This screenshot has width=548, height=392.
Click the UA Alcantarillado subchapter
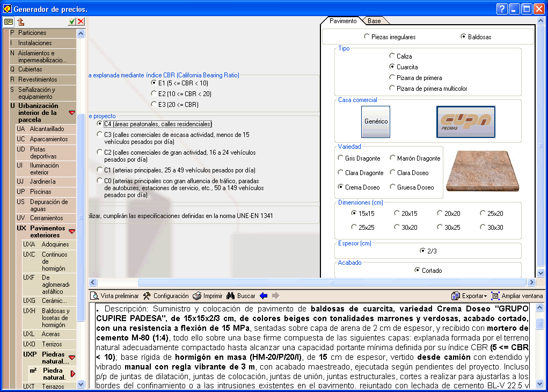coord(46,129)
